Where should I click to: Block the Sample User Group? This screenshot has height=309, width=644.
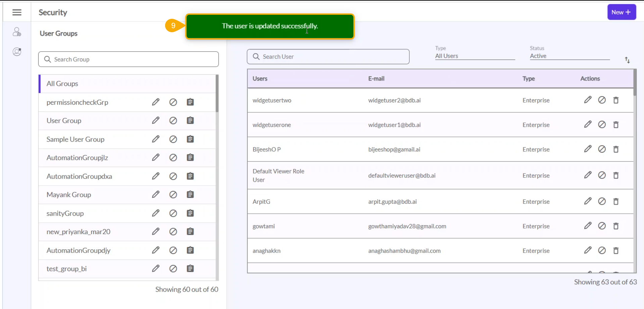[173, 139]
